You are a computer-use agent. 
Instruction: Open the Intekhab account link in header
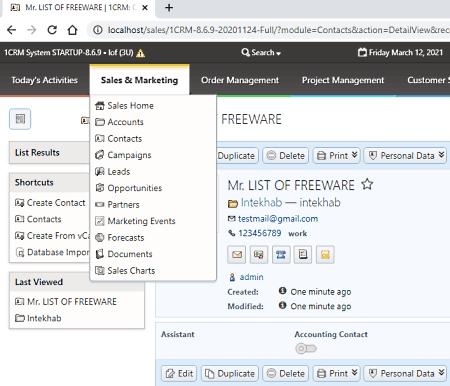[x=261, y=202]
